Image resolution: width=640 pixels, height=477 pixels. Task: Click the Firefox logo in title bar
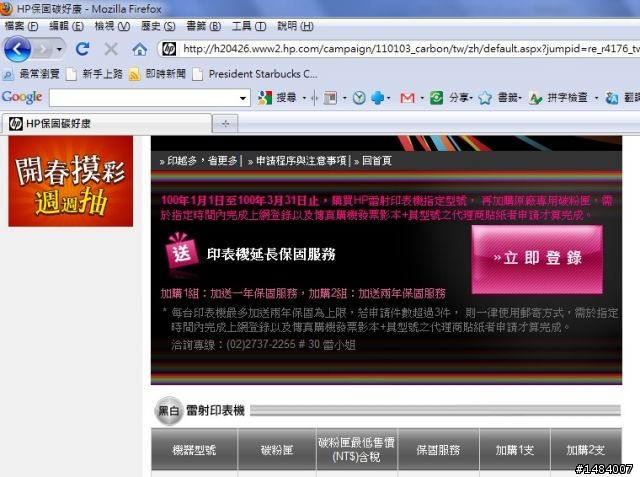7,8
